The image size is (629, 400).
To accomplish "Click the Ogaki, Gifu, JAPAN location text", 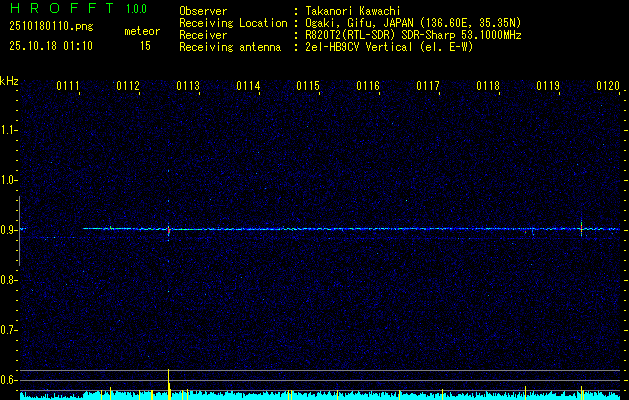I will [413, 23].
